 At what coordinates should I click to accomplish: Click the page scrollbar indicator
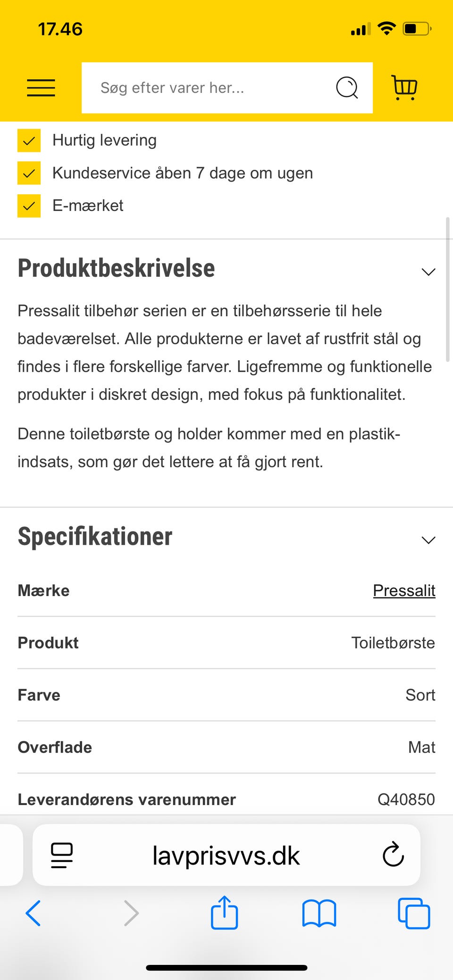448,290
